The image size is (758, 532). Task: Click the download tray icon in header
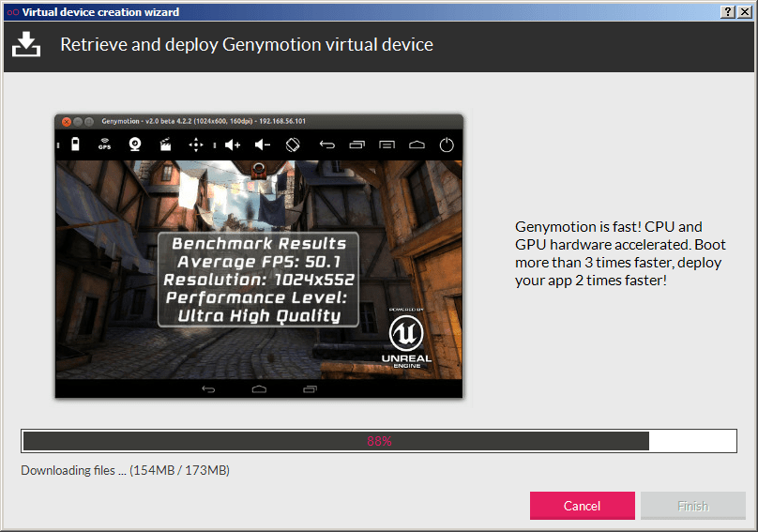[x=26, y=44]
